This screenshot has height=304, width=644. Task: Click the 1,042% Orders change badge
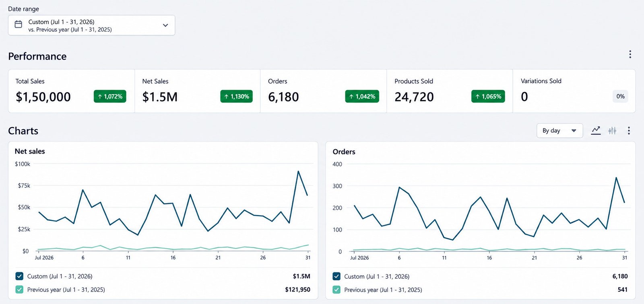362,97
